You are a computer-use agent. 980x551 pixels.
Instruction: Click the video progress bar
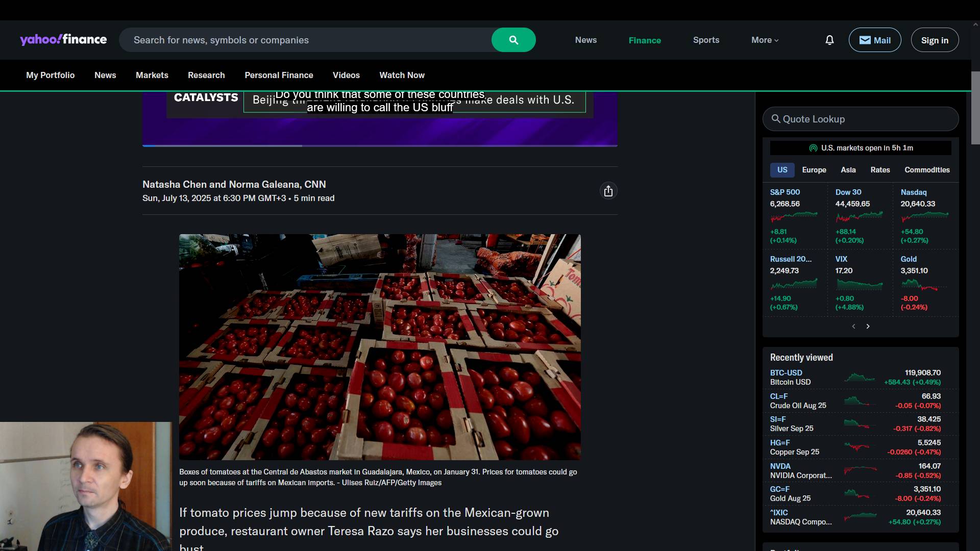click(380, 145)
